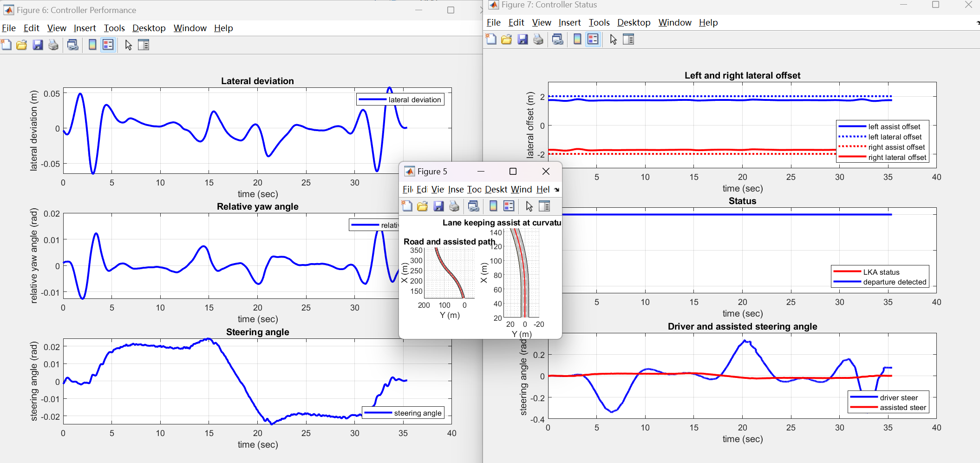This screenshot has height=463, width=980.
Task: Toggle Insert Legend in Figure 7 toolbar
Action: [593, 39]
